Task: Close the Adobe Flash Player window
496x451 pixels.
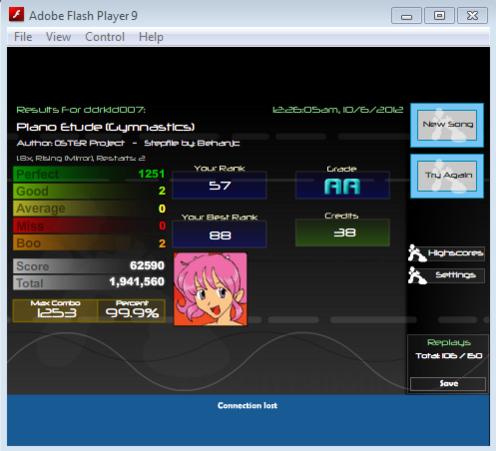Action: (472, 16)
